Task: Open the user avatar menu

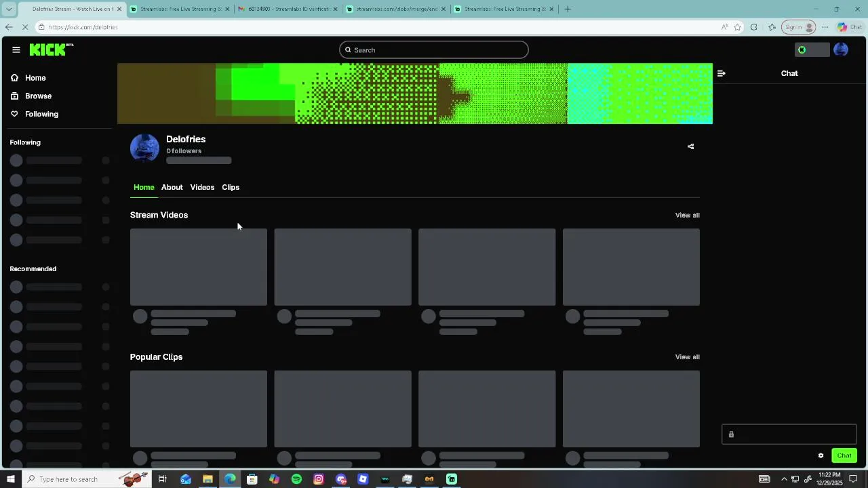Action: coord(841,50)
